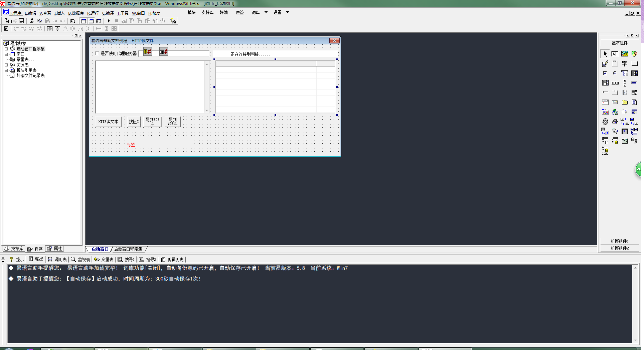Select the button component icon
Image resolution: width=644 pixels, height=350 pixels.
coord(634,63)
